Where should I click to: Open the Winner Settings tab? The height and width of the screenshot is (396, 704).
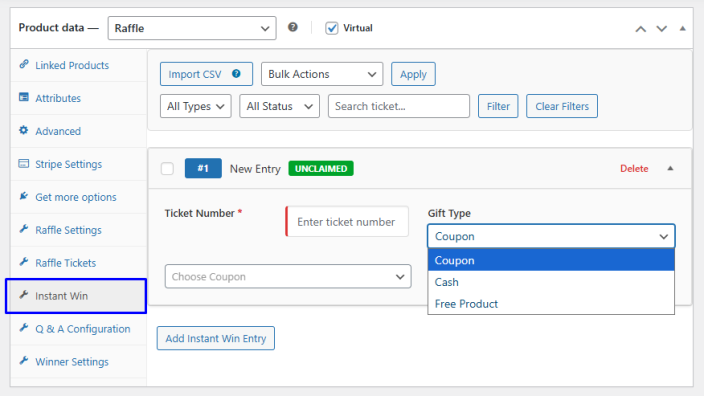tap(79, 361)
